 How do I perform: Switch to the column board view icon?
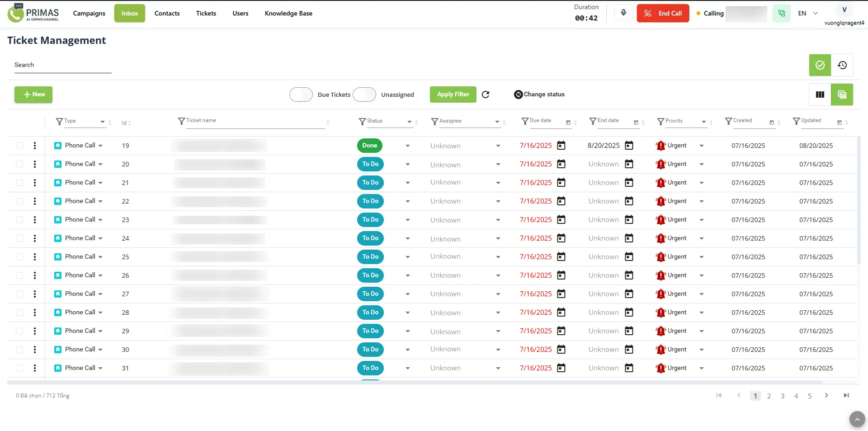(820, 95)
